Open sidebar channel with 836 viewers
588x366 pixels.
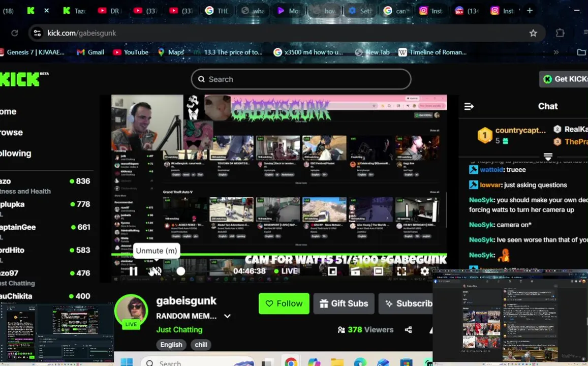[x=45, y=186]
